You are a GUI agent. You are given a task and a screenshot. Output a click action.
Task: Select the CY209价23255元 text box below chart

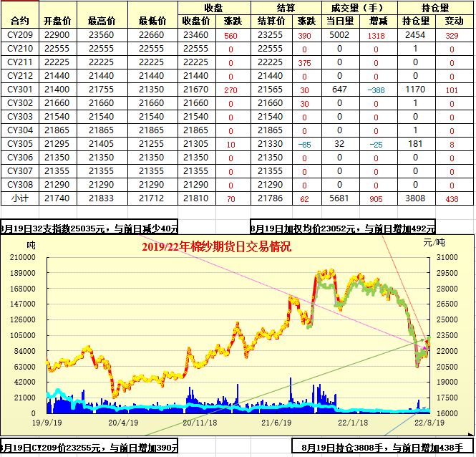(x=89, y=448)
